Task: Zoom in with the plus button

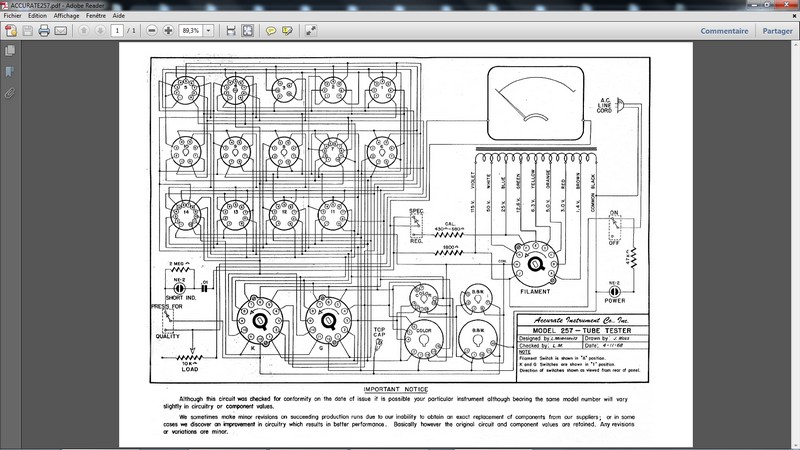Action: click(x=168, y=31)
